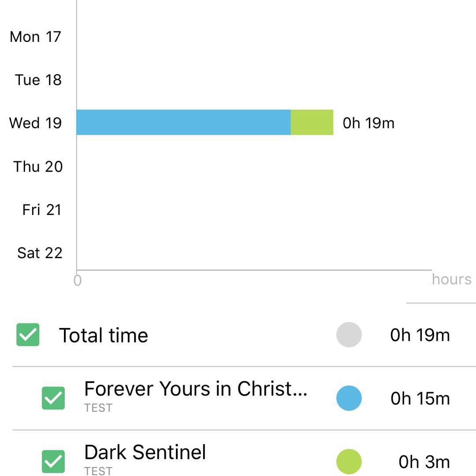Select the Thu 20 day label
The height and width of the screenshot is (476, 476).
38,166
